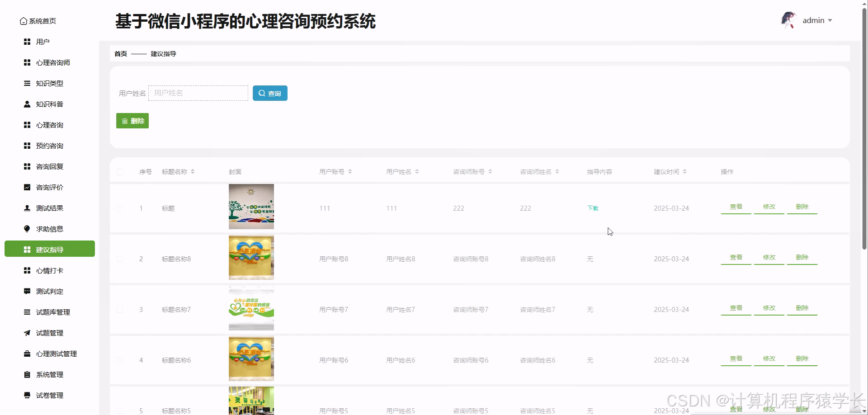Click the 预约咨询 sidebar icon
This screenshot has width=868, height=415.
(26, 146)
